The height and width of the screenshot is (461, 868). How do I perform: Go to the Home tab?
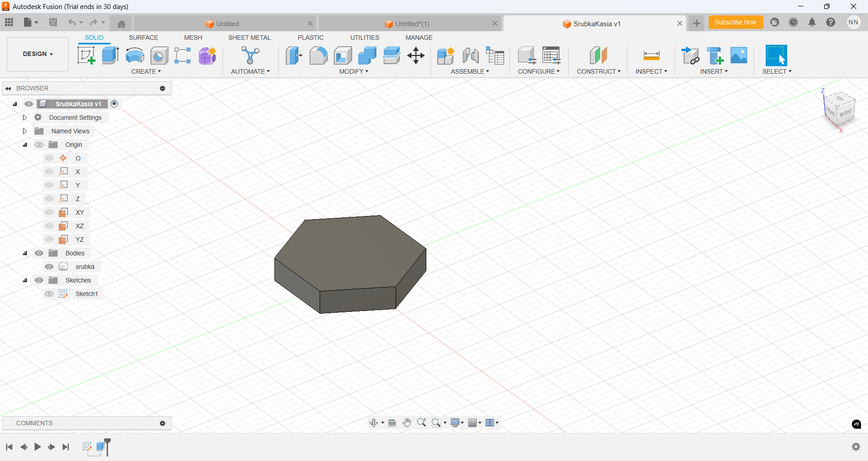point(121,24)
